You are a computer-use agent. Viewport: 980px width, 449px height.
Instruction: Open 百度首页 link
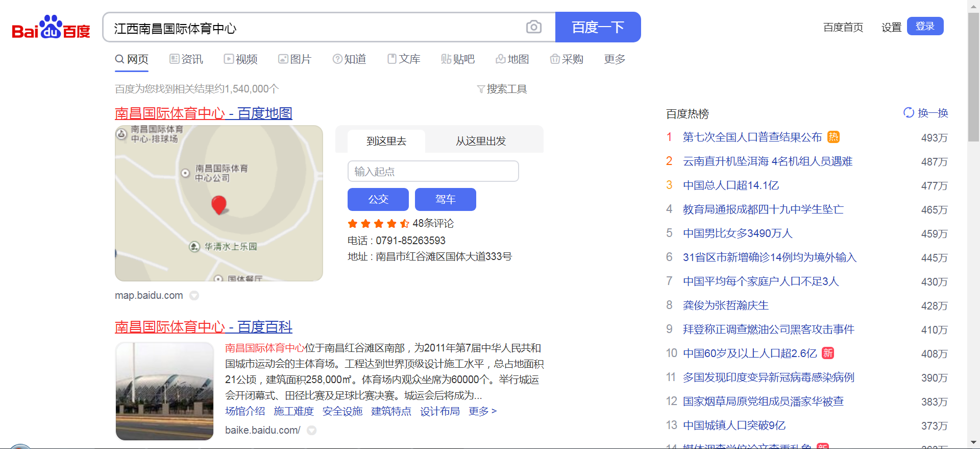pyautogui.click(x=843, y=27)
